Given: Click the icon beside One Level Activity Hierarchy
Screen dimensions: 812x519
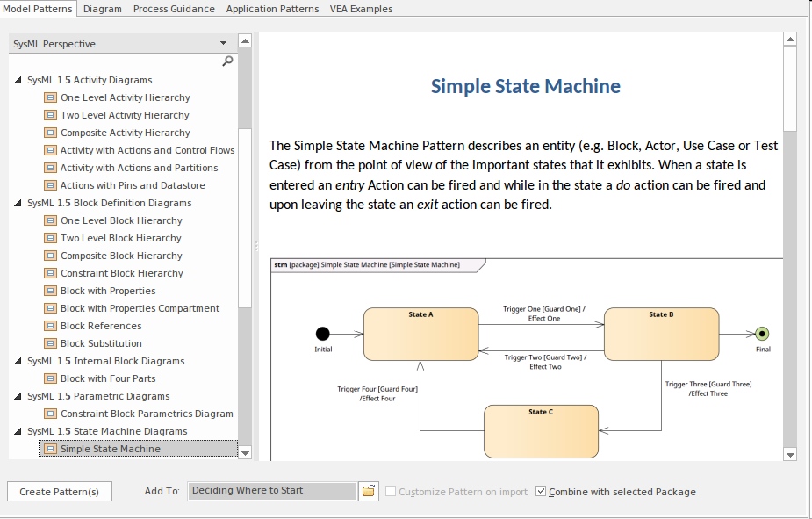Looking at the screenshot, I should point(50,97).
